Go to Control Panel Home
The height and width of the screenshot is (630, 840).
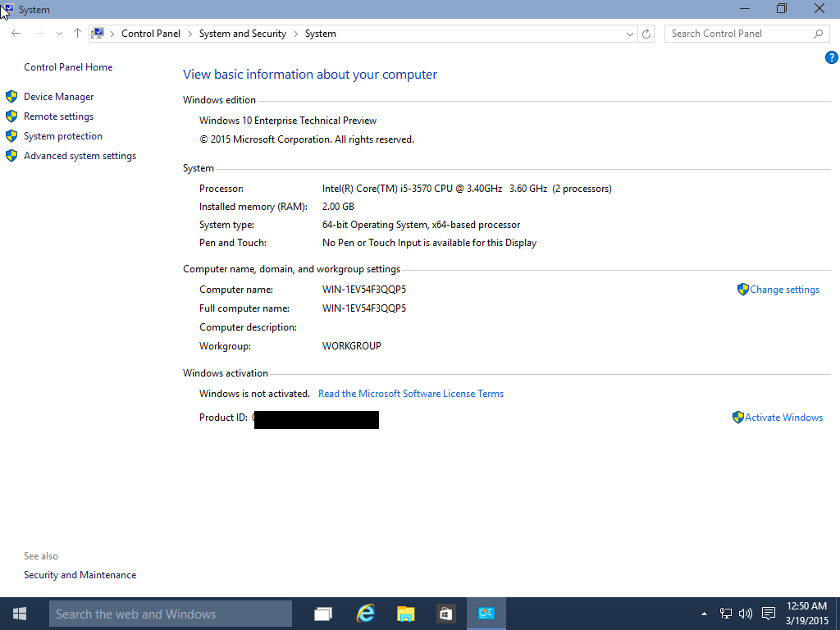[68, 67]
